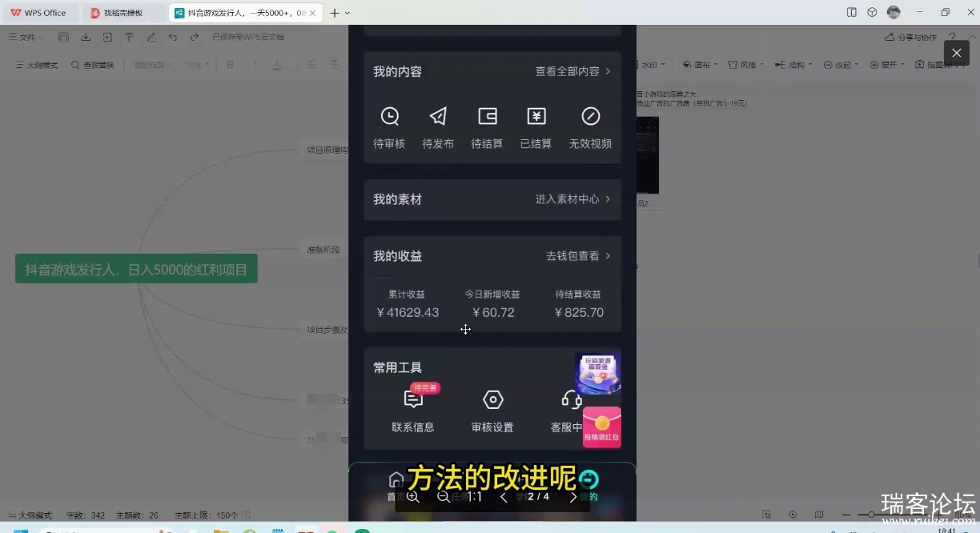Click the format painter icon in WPS toolbar
Image resolution: width=980 pixels, height=533 pixels.
(129, 37)
